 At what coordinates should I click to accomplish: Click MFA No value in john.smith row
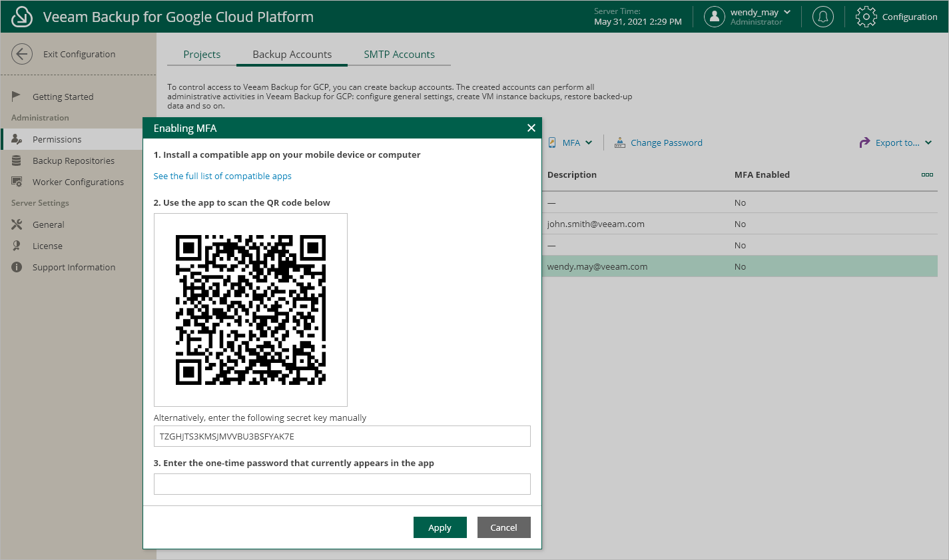[740, 224]
